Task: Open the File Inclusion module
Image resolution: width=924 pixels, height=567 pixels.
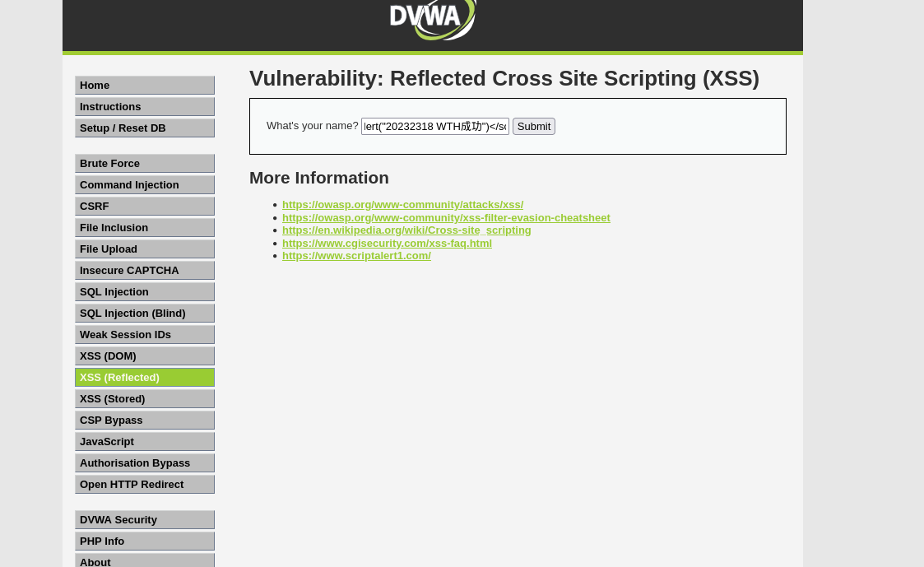Action: pos(144,227)
